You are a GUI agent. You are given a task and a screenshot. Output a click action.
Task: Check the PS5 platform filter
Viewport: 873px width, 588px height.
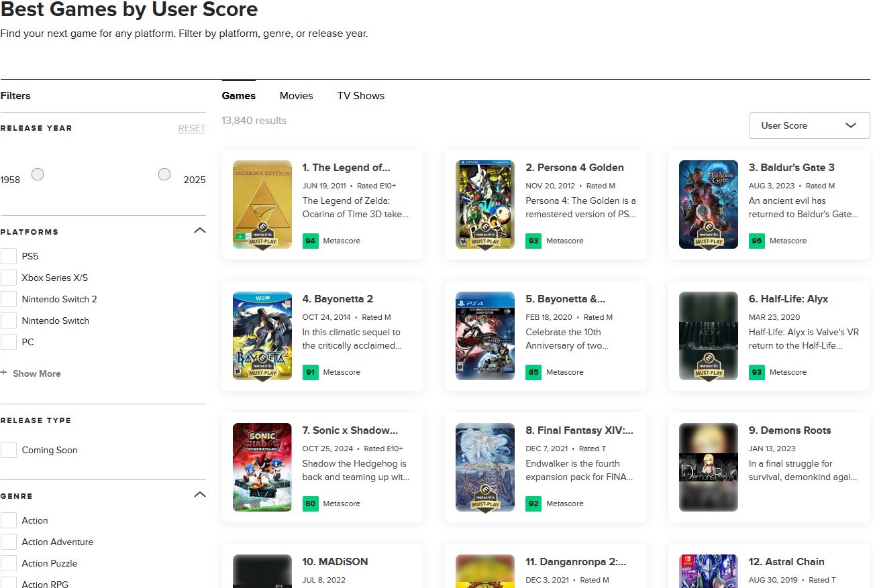click(9, 256)
